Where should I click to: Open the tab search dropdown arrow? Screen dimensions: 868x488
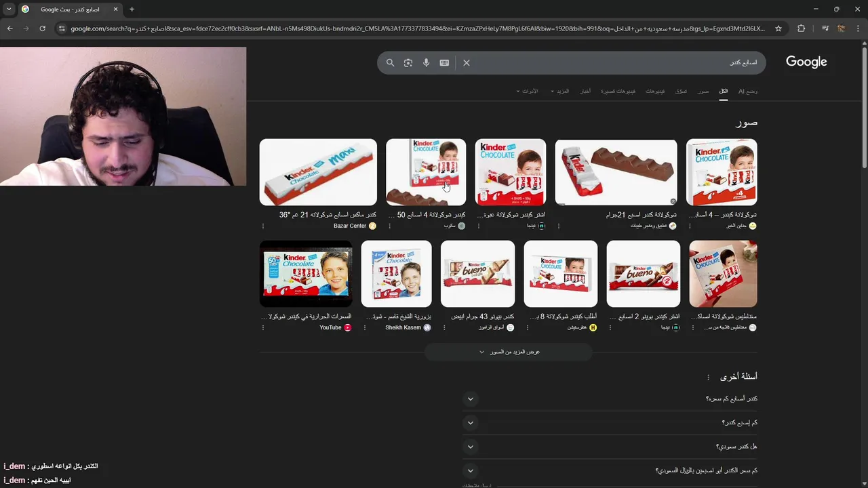point(9,9)
